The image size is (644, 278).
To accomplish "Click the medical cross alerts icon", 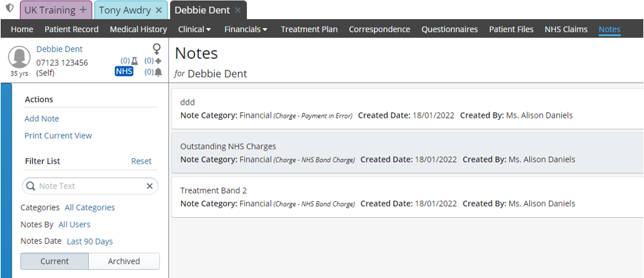I will tap(159, 61).
